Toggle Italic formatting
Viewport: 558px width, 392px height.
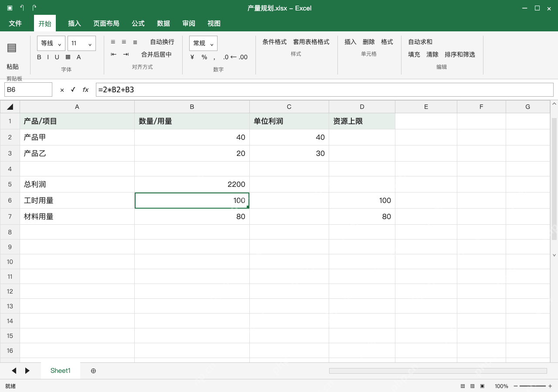pyautogui.click(x=48, y=57)
